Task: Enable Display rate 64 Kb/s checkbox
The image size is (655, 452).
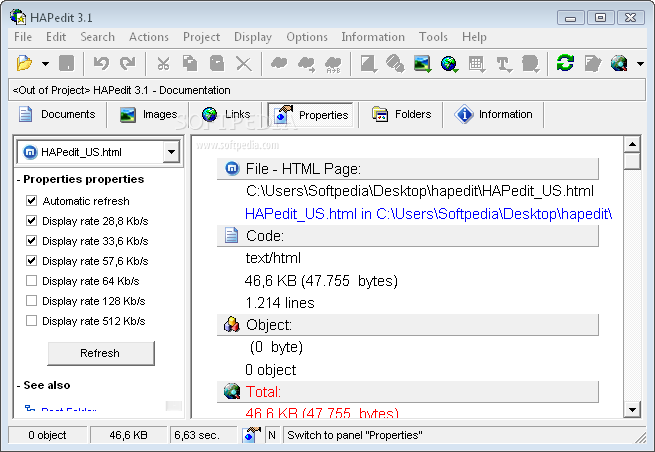Action: (x=31, y=281)
